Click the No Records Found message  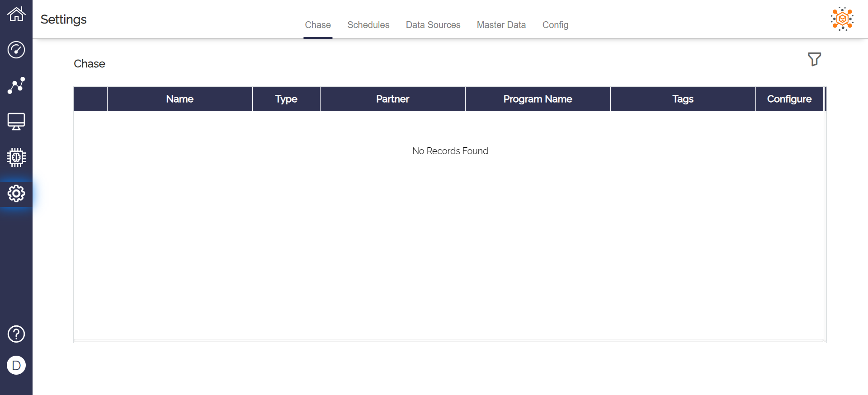450,151
